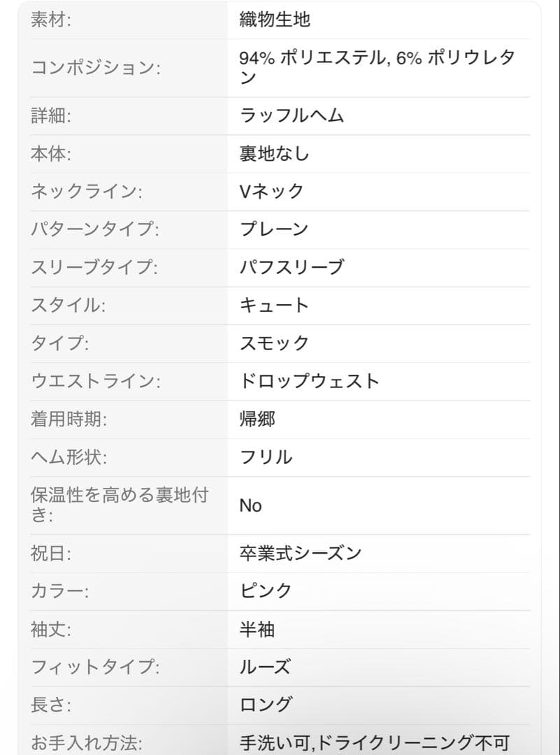Select the 祝日 value 卒業式シーズン
Screen dimensions: 560x755
pyautogui.click(x=301, y=553)
